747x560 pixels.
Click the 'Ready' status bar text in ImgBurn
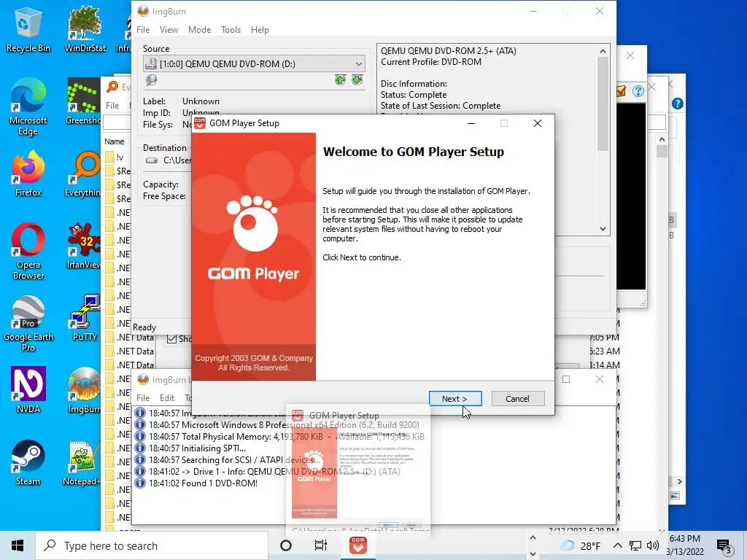pyautogui.click(x=144, y=327)
